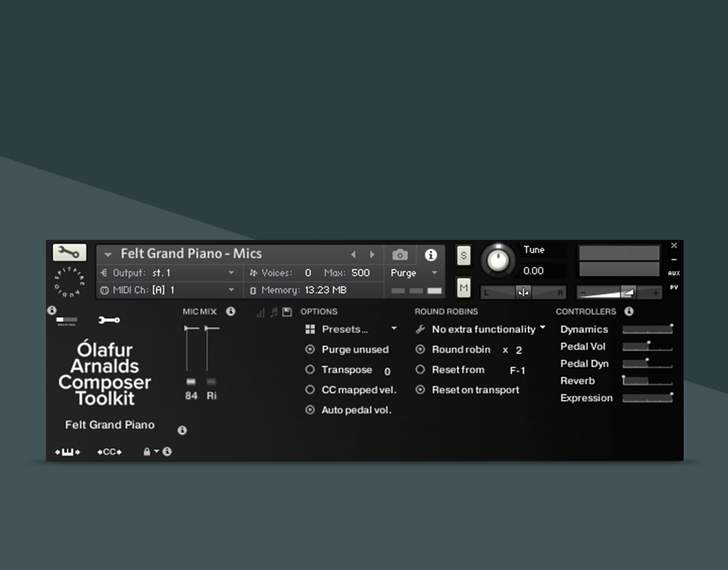Mute the instrument with the M button
Image resolution: width=728 pixels, height=570 pixels.
click(x=464, y=287)
